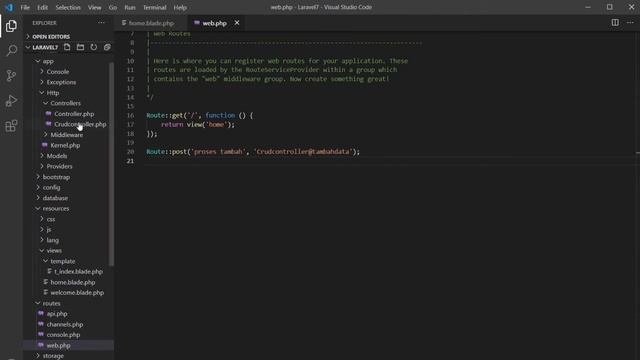Close the web.php editor tab
This screenshot has width=640, height=360.
[x=237, y=23]
